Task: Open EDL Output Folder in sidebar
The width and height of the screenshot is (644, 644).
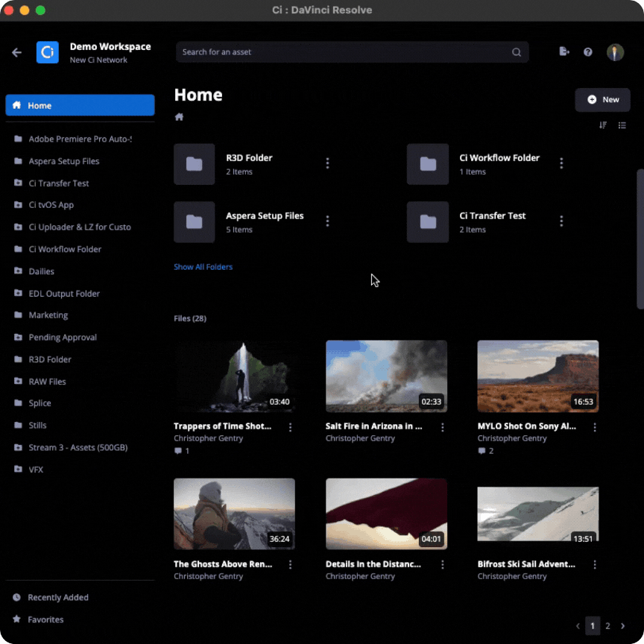Action: 57,294
